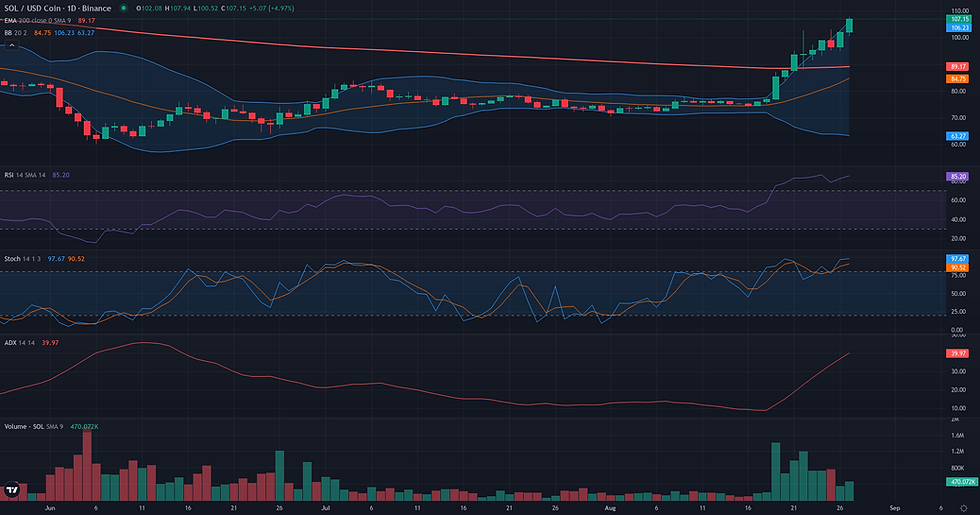This screenshot has height=515, width=980.
Task: Click the 100.00 tick on the price scale
Action: [x=959, y=38]
